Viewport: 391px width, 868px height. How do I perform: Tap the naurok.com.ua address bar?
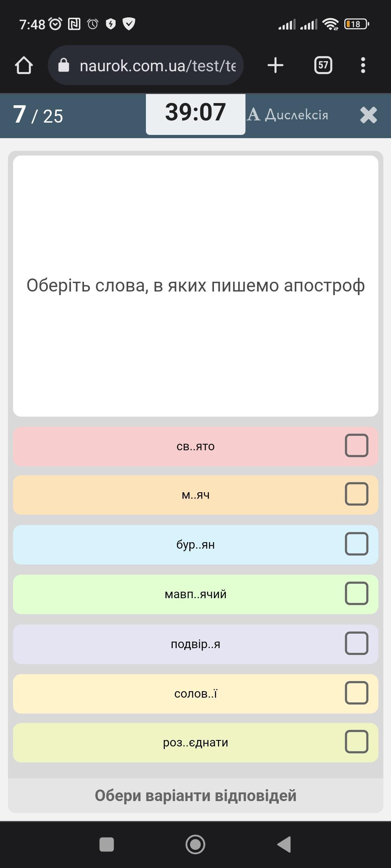(157, 65)
